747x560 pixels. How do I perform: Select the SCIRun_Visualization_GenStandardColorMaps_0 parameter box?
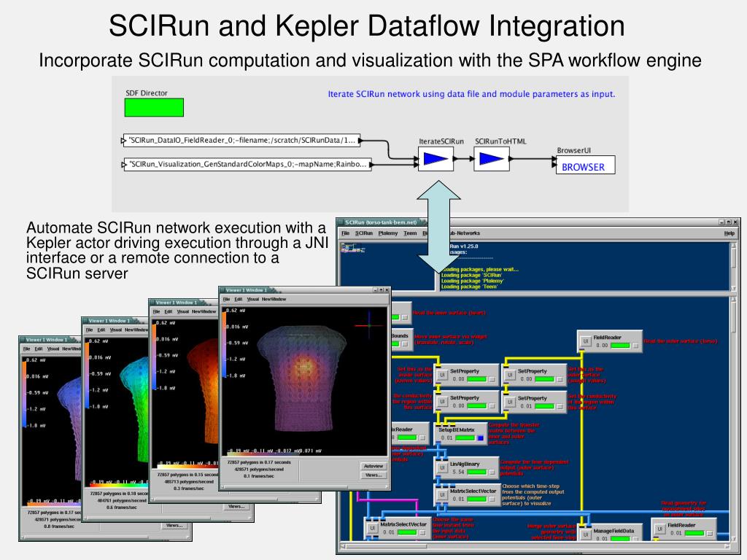coord(248,164)
